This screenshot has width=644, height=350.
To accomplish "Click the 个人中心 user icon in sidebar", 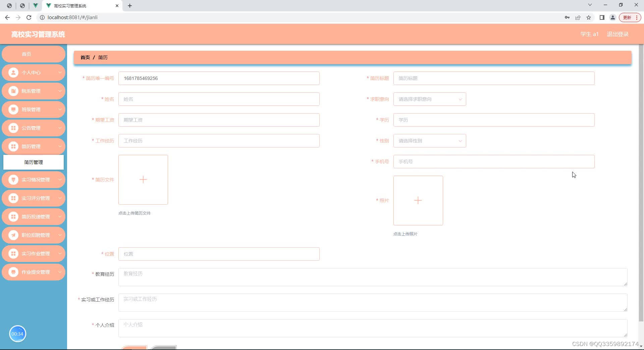I will [x=13, y=73].
